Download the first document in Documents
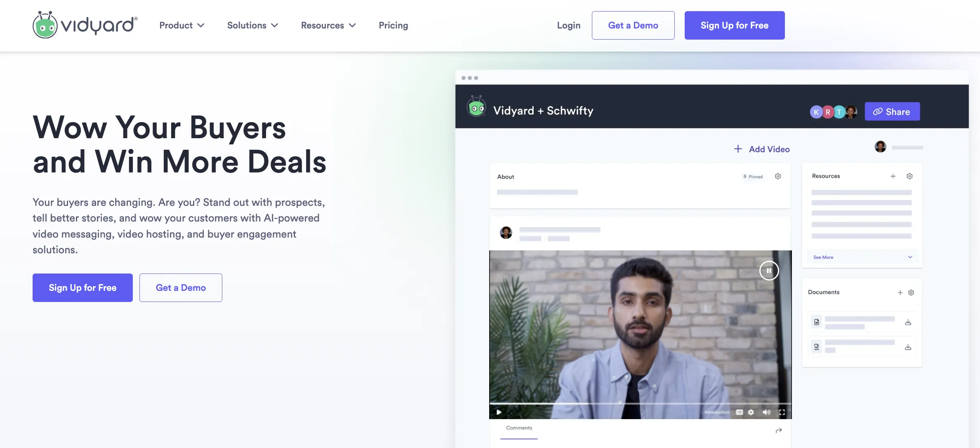Screen dimensions: 980x448 click(x=908, y=322)
